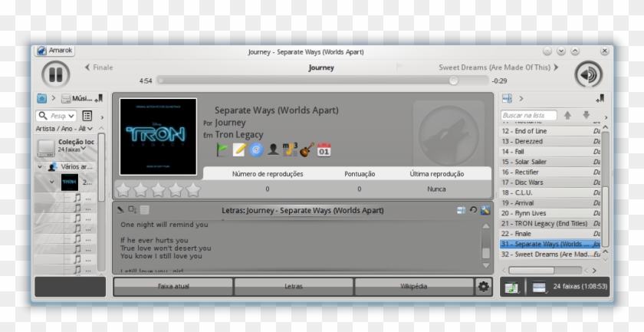Open the Artista / Ano sorting dropdown
Screen dimensions: 644x332
(64, 129)
